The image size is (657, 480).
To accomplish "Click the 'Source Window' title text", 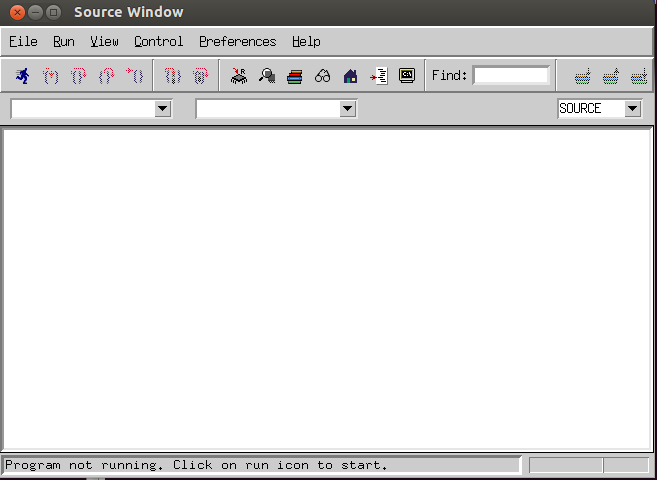I will pyautogui.click(x=129, y=12).
